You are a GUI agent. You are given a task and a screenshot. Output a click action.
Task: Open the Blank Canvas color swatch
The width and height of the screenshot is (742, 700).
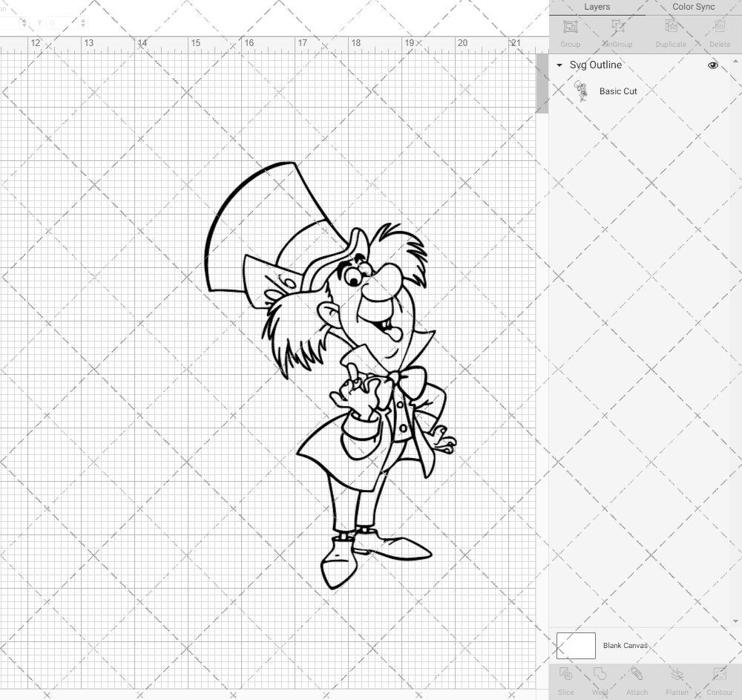pos(576,645)
